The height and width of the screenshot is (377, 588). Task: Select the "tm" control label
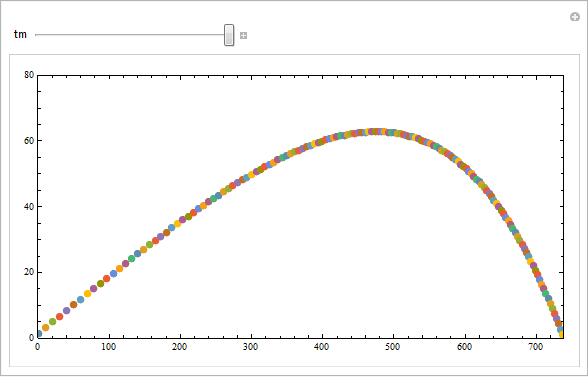20,35
